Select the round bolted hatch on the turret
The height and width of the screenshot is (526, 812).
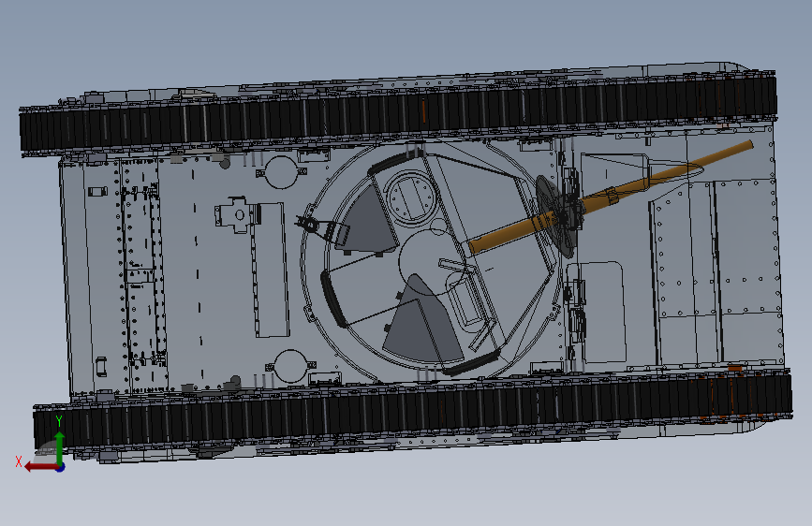(x=412, y=198)
